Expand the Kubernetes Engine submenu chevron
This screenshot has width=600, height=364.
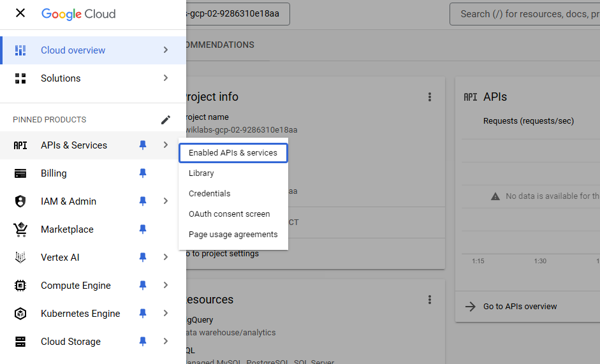[x=166, y=313]
